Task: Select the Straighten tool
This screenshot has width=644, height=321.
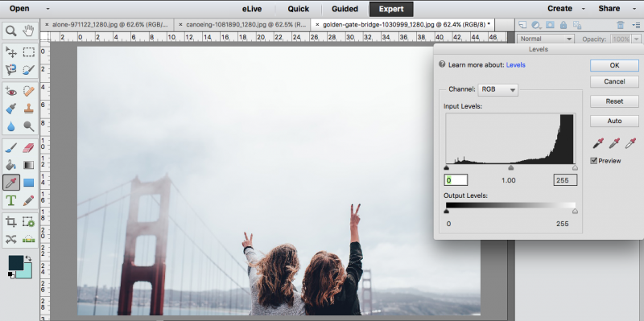Action: click(28, 239)
